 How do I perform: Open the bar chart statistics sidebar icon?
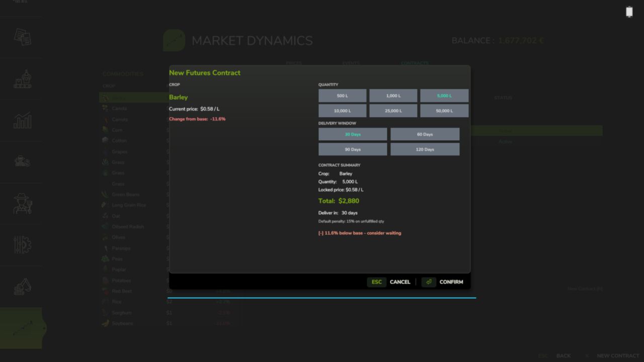click(x=21, y=120)
